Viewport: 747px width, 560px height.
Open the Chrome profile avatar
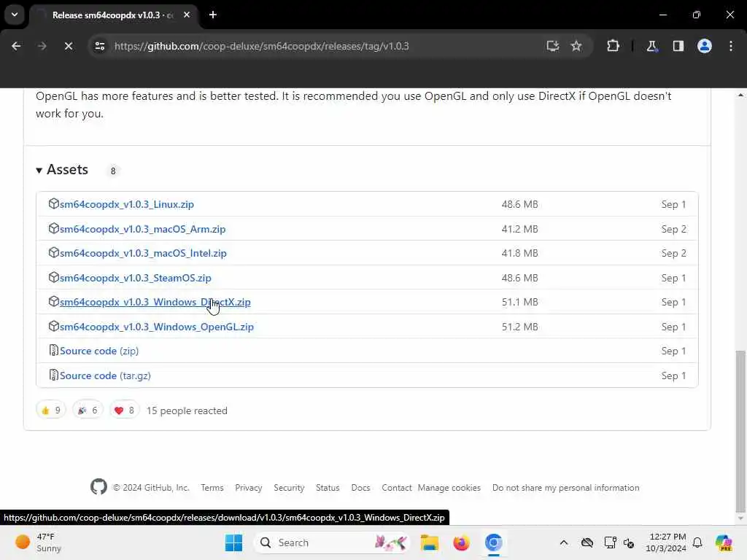(705, 46)
